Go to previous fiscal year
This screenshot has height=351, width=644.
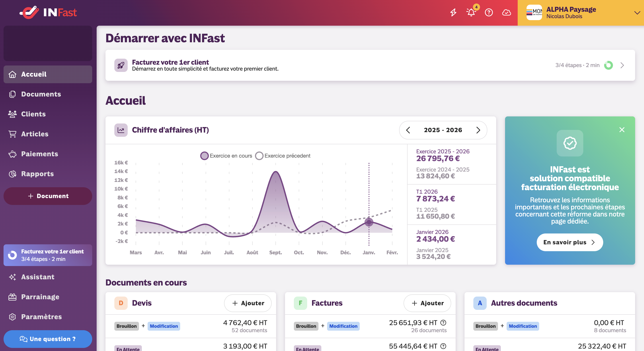click(x=408, y=130)
